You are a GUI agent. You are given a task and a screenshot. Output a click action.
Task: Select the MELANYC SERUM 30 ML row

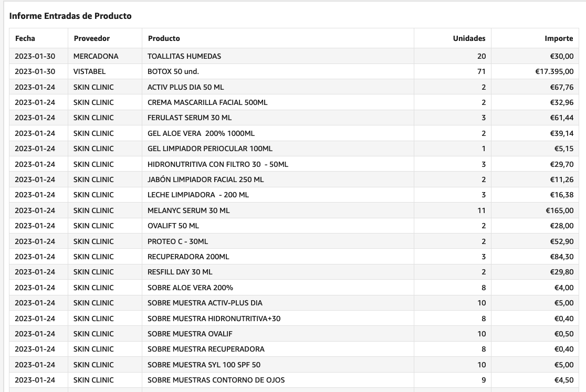pyautogui.click(x=189, y=210)
